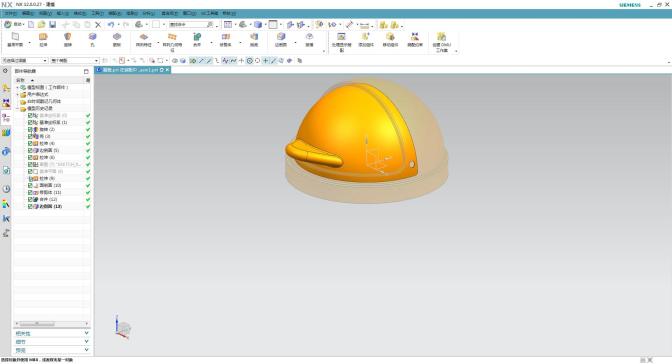The height and width of the screenshot is (364, 672).
Task: Collapse the Model History folder node
Action: tap(18, 108)
